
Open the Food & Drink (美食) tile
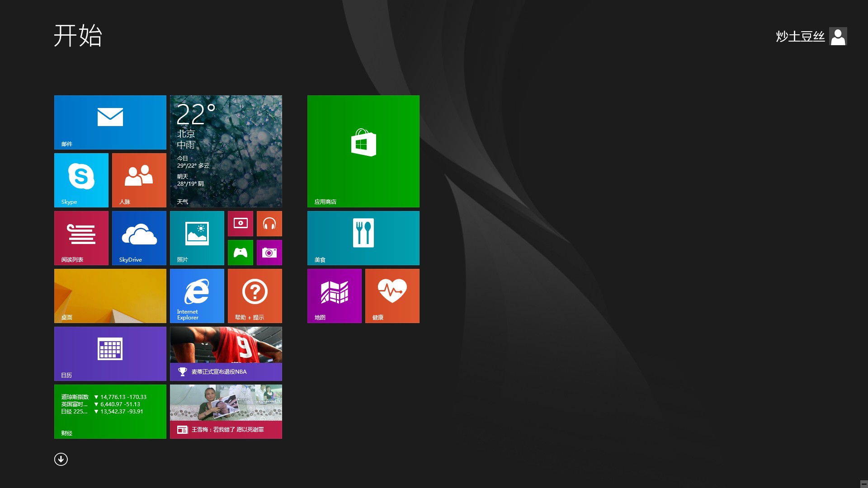click(x=363, y=238)
